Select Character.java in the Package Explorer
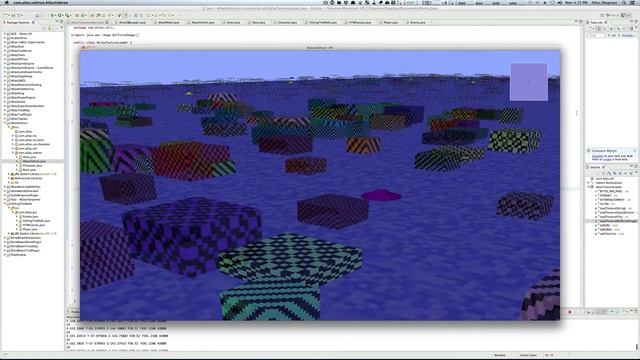Image resolution: width=640 pixels, height=360 pixels. point(32,165)
